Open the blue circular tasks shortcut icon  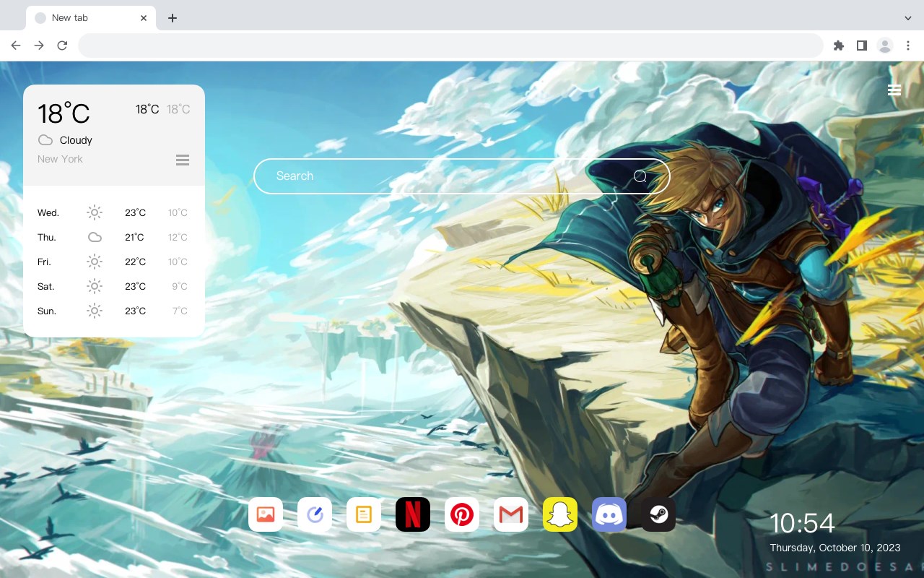[x=315, y=514]
